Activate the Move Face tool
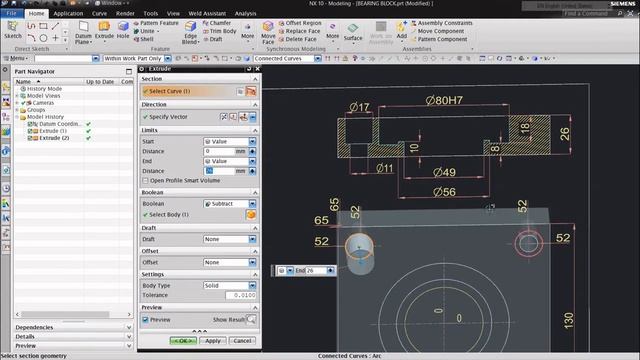The image size is (640, 360). tap(268, 33)
